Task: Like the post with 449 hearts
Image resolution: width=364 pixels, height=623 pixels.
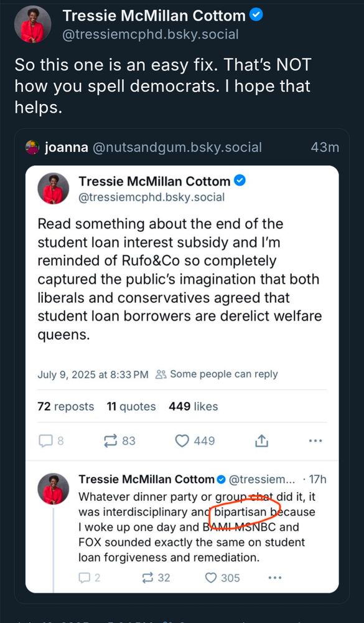Action: click(182, 440)
